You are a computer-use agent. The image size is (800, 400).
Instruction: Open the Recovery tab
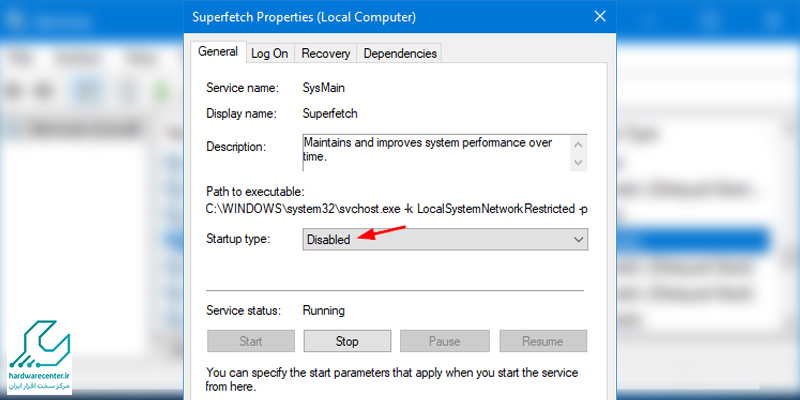pyautogui.click(x=326, y=54)
